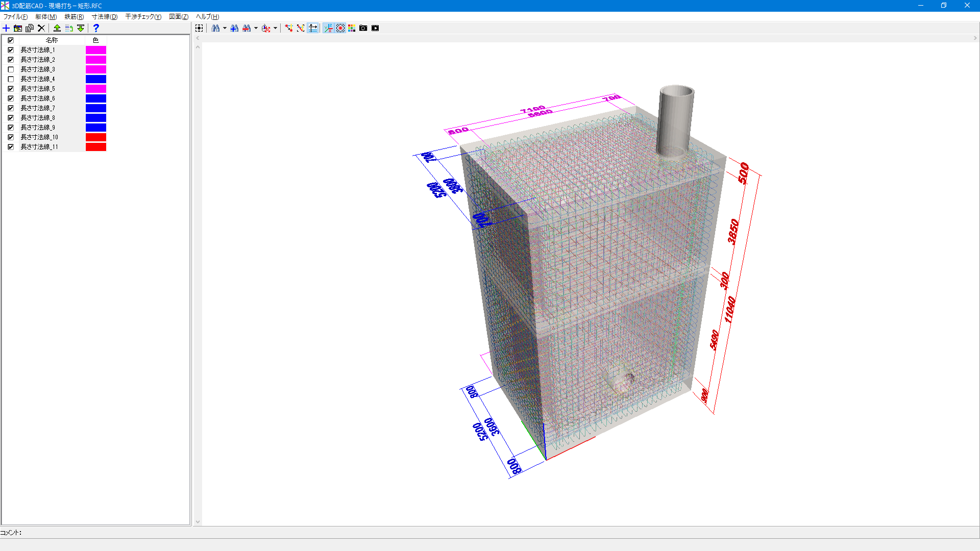Check the 長さ寸法線_4 checkbox
This screenshot has height=551, width=980.
point(11,79)
